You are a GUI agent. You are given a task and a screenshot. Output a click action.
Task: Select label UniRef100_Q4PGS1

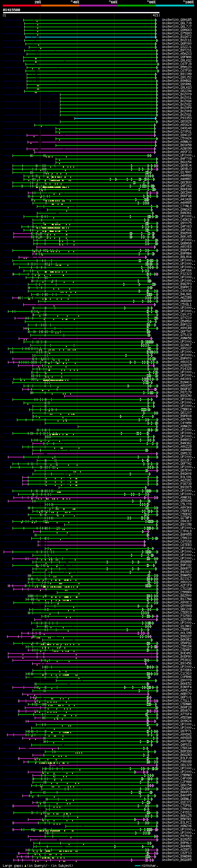[x=177, y=745]
